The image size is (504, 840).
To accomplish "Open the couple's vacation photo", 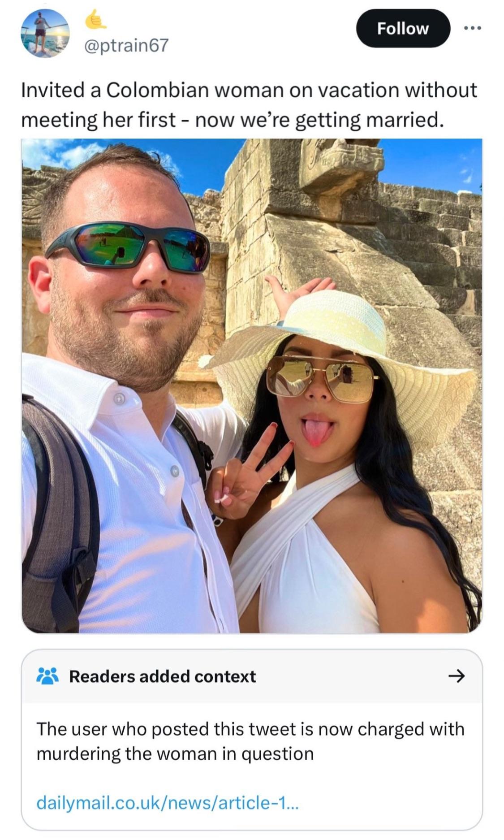I will click(x=252, y=385).
